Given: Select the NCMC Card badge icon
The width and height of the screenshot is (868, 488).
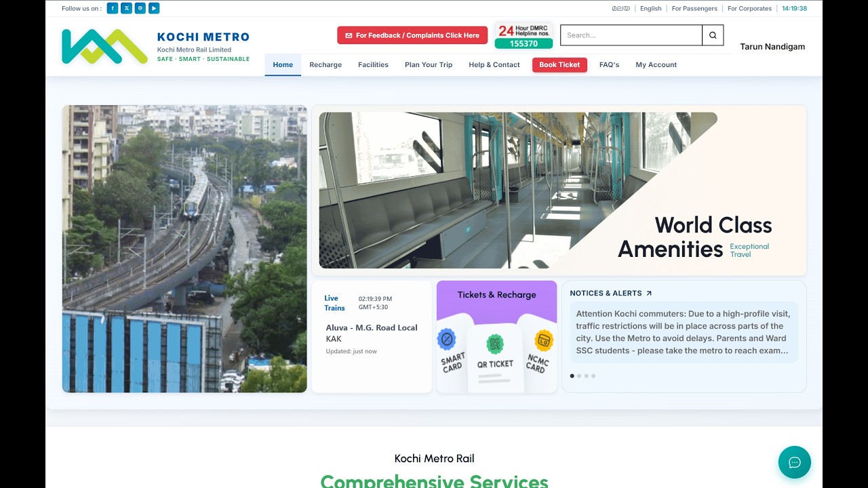Looking at the screenshot, I should click(x=544, y=340).
